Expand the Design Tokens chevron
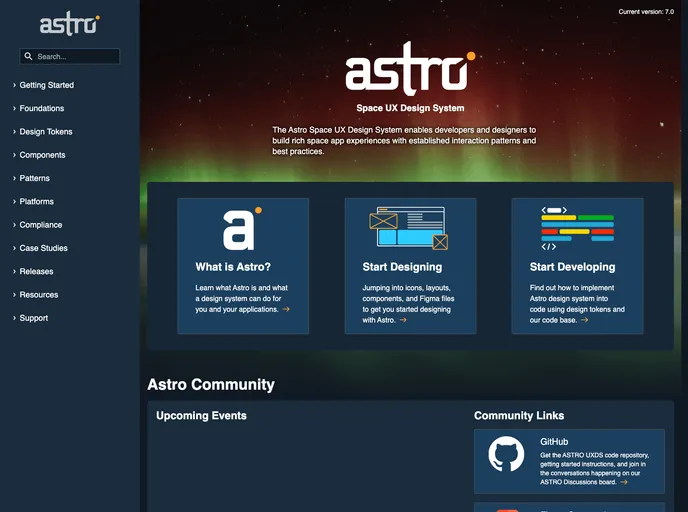688x512 pixels. (x=14, y=132)
